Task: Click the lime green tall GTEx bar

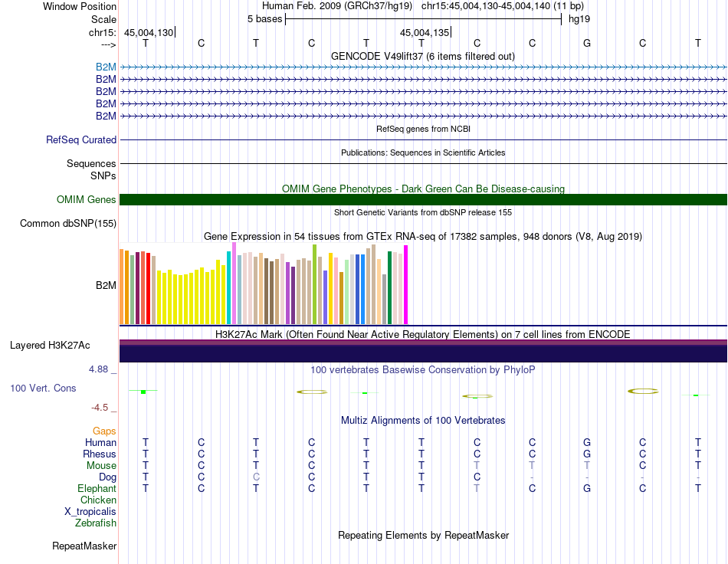Action: coord(315,284)
